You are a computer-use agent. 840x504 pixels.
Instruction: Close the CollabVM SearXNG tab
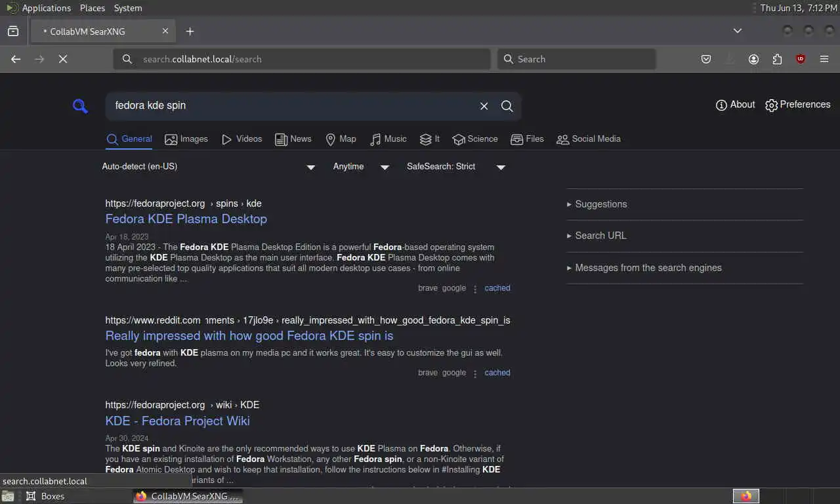pos(165,31)
